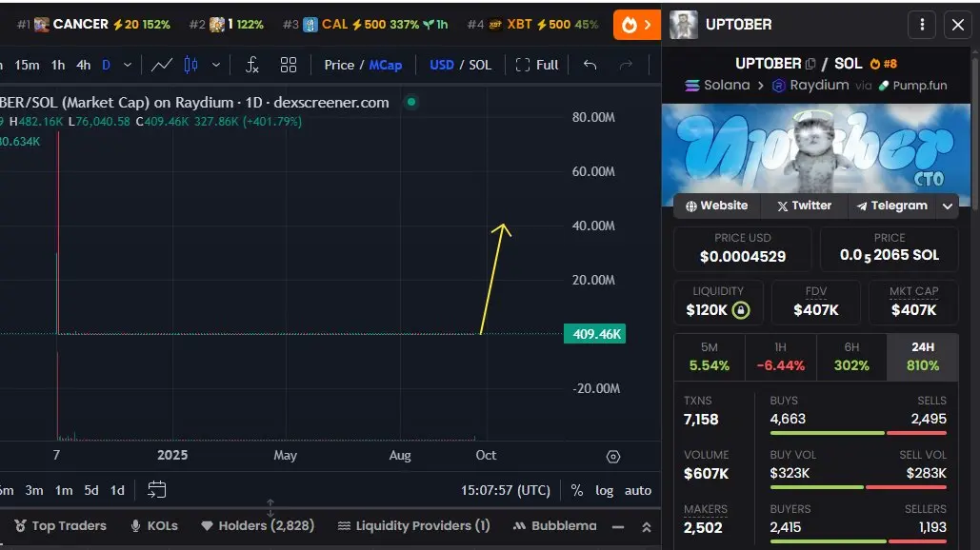This screenshot has height=550, width=980.
Task: Click trending #4 XBT token
Action: [x=532, y=25]
